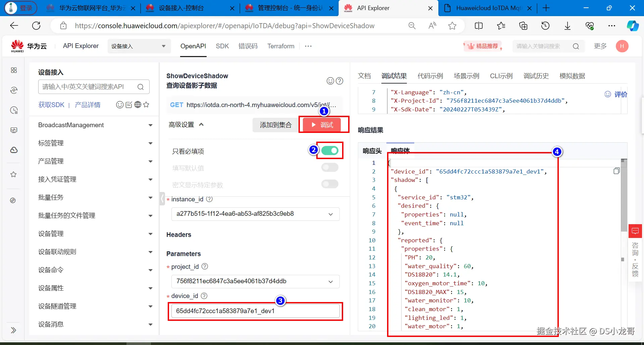
Task: Click 评价 rating link
Action: tap(616, 95)
